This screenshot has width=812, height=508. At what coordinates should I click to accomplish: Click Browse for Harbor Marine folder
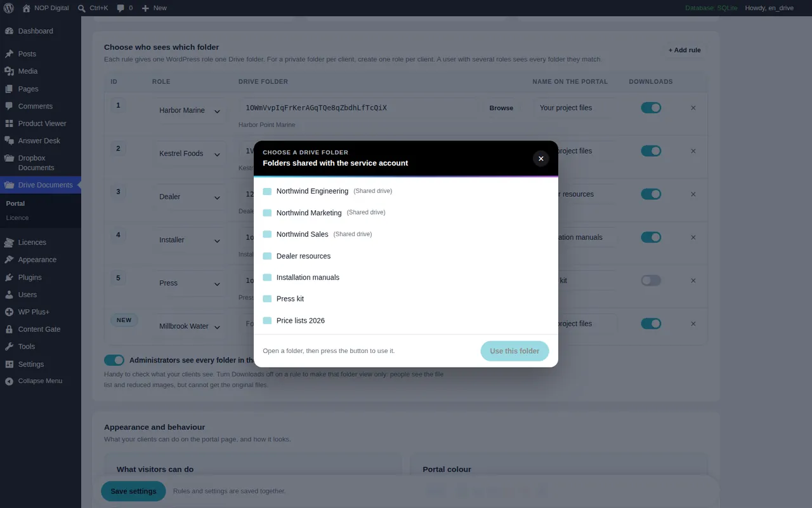pos(501,108)
